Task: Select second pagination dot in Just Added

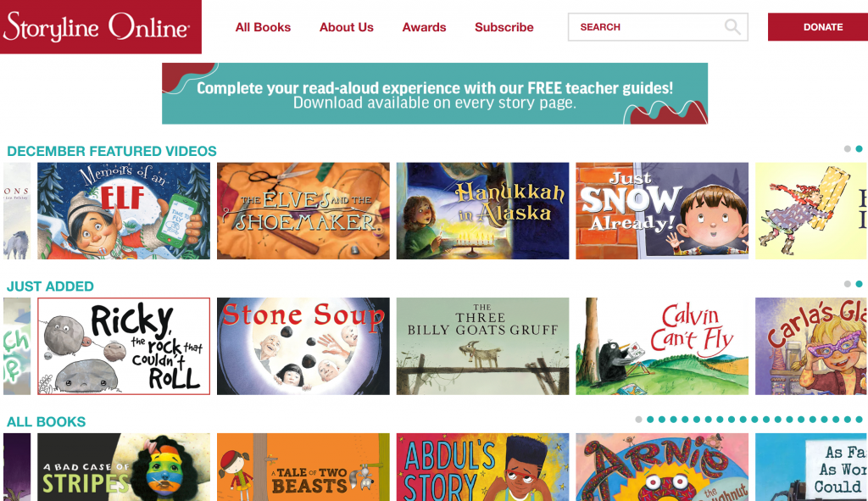Action: (x=859, y=284)
